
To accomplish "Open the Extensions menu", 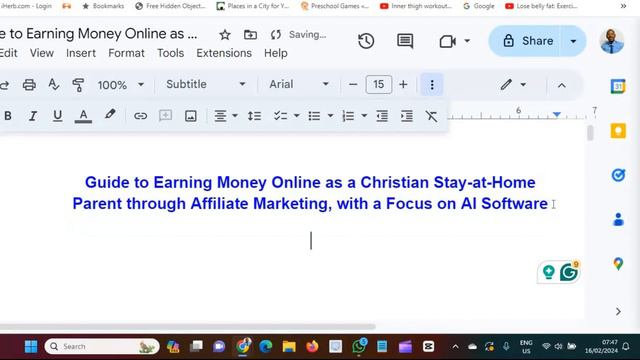I will (224, 53).
